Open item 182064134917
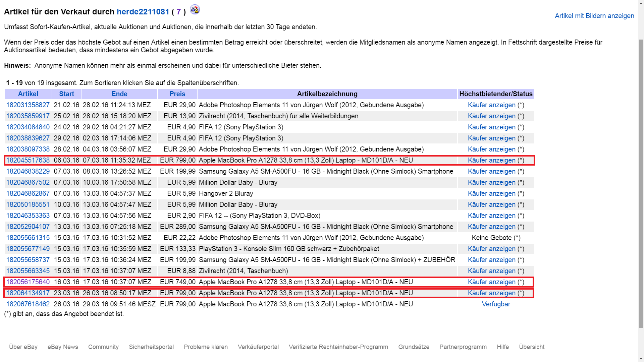Viewport: 644px width, 362px height. (28, 293)
